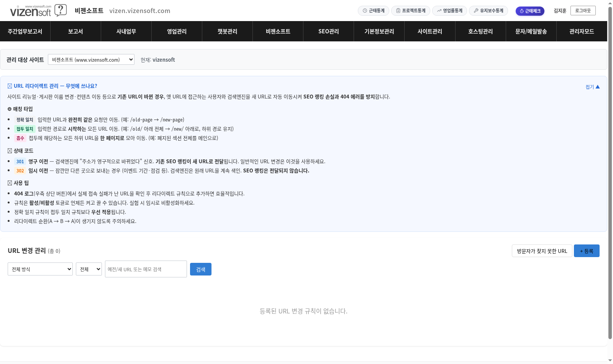Viewport: 613px width, 364px height.
Task: Open 전체 status filter dropdown
Action: pos(89,269)
